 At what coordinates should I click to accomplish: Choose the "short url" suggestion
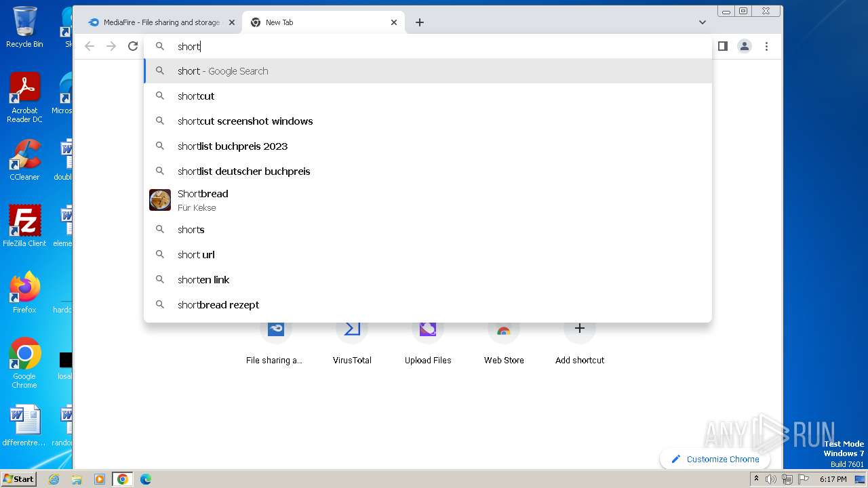coord(428,255)
